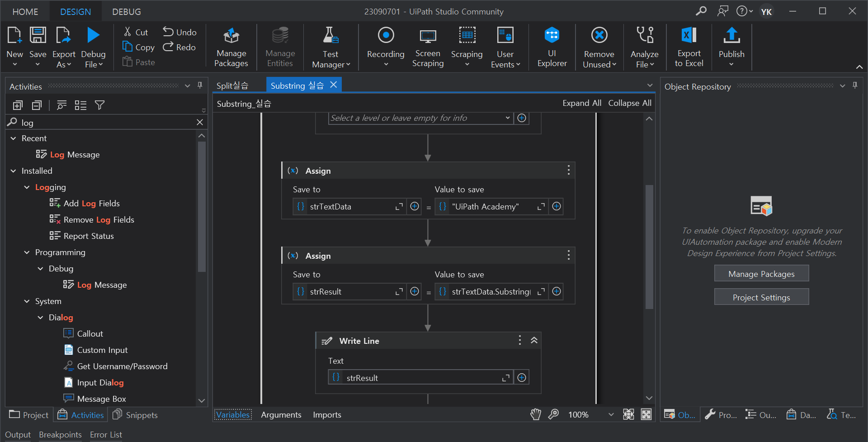Image resolution: width=868 pixels, height=442 pixels.
Task: Publish the project
Action: click(x=731, y=47)
